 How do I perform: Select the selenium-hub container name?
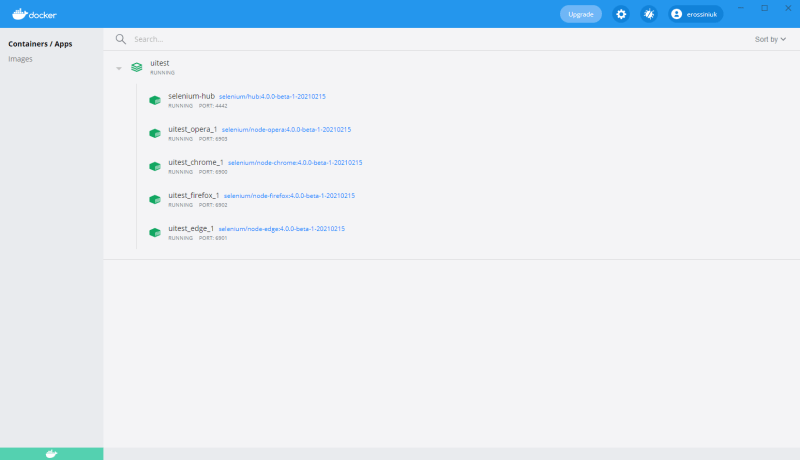[x=191, y=96]
